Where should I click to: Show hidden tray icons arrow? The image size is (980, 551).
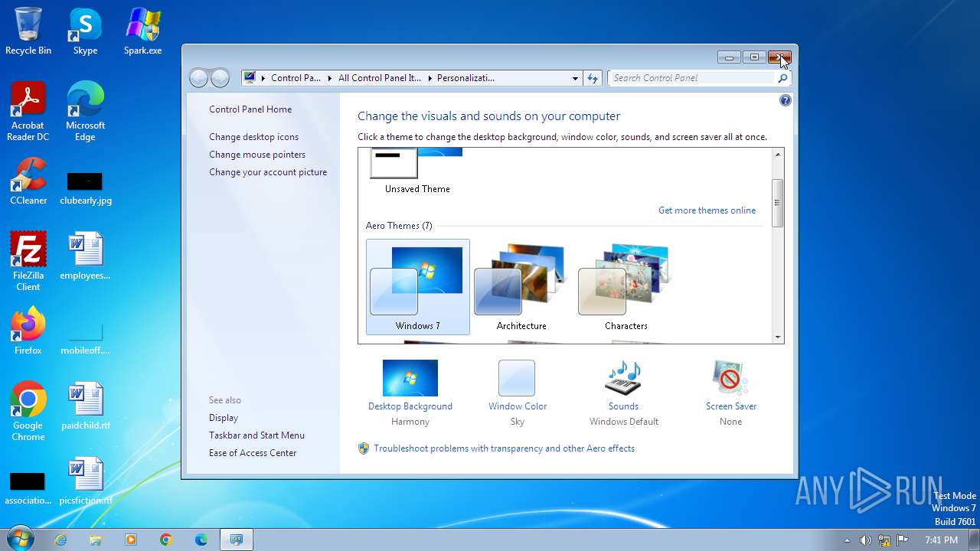point(847,540)
